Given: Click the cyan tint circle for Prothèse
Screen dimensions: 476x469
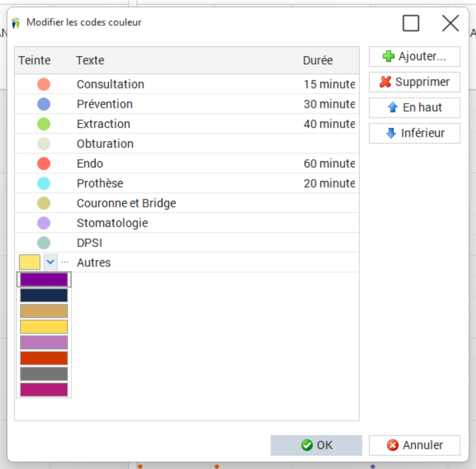Looking at the screenshot, I should tap(44, 184).
